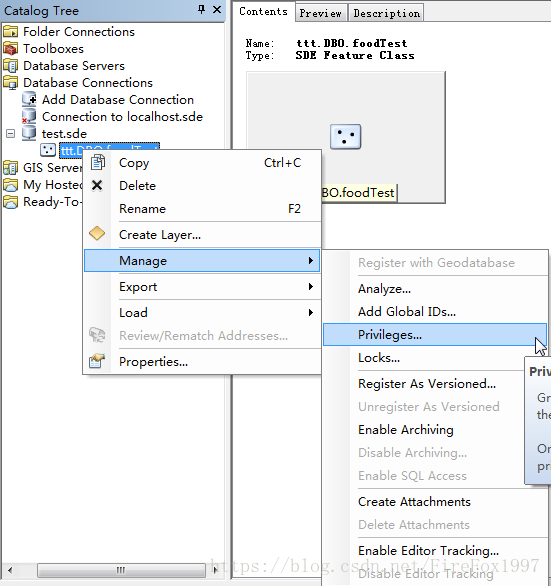Select Add Global IDs... submenu entry

(x=435, y=311)
